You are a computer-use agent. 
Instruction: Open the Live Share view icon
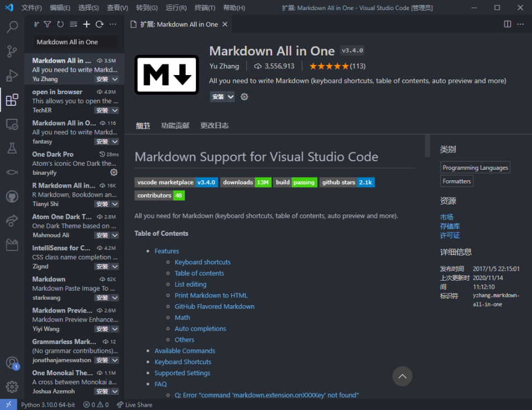tap(12, 221)
